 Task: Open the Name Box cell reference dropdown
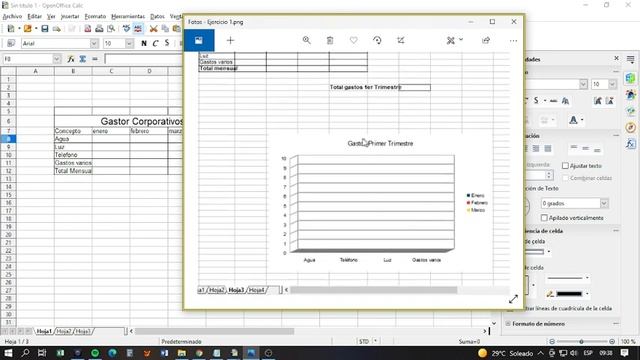(x=57, y=59)
